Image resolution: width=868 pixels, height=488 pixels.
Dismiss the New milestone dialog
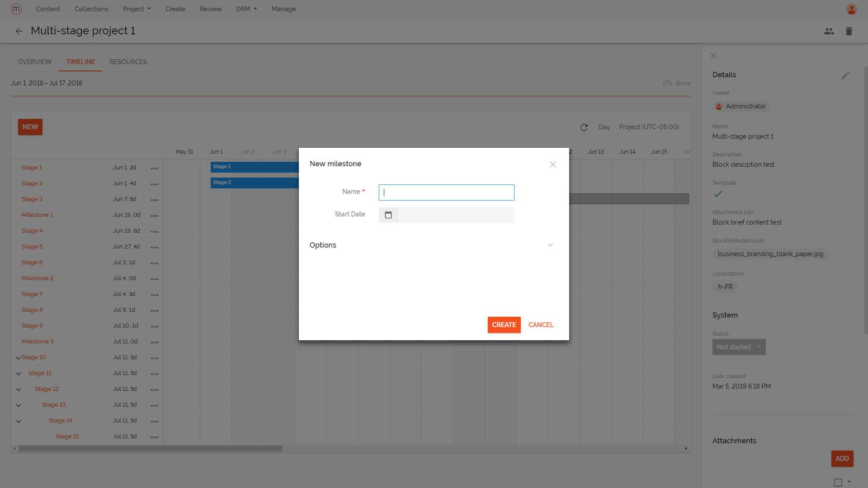click(x=552, y=164)
